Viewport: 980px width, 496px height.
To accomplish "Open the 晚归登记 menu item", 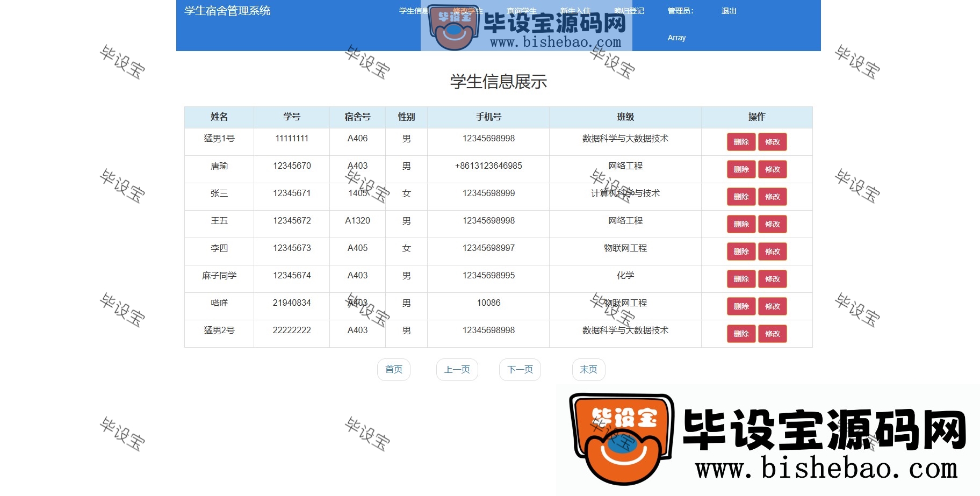I will [629, 11].
